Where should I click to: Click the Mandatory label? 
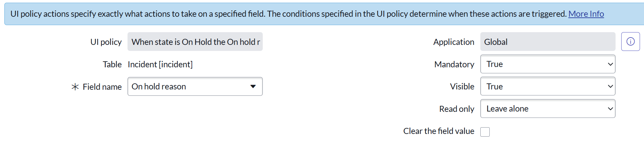pos(454,64)
